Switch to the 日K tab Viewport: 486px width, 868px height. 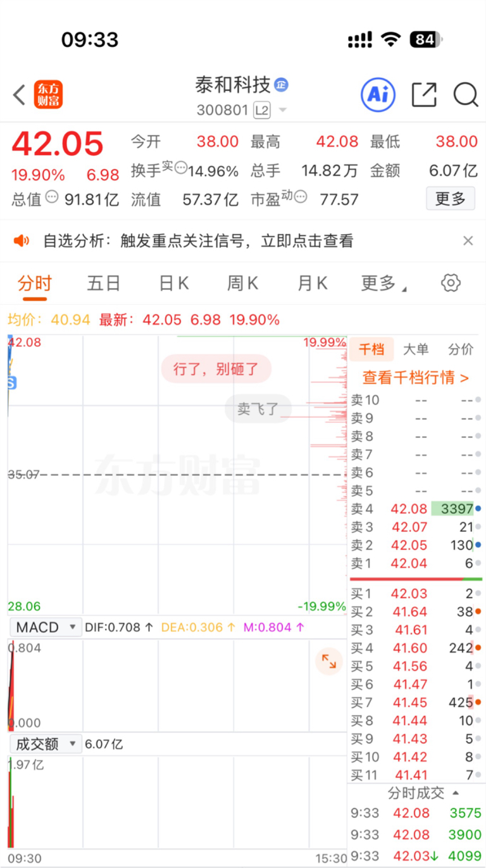pyautogui.click(x=173, y=284)
